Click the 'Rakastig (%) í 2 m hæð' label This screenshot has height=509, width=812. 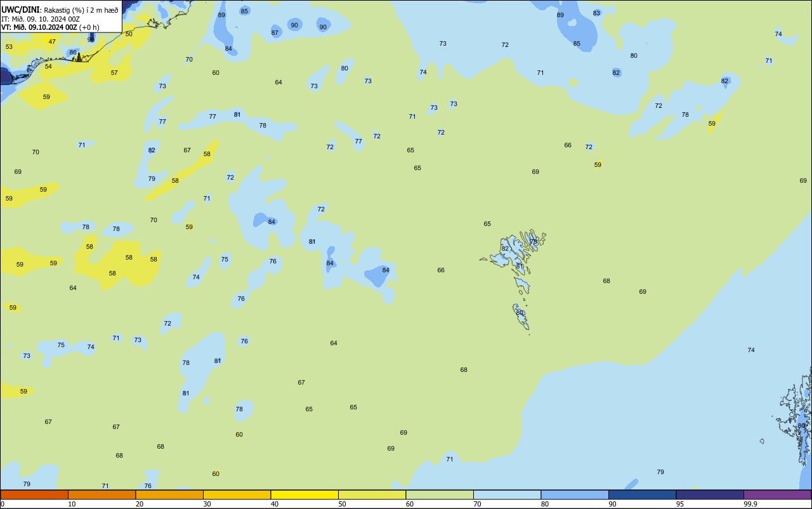point(81,10)
